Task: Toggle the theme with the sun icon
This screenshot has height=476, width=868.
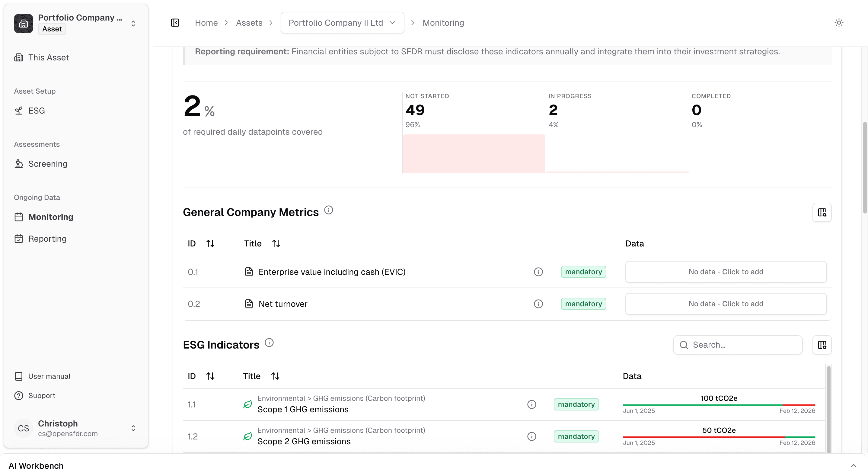Action: pyautogui.click(x=839, y=23)
